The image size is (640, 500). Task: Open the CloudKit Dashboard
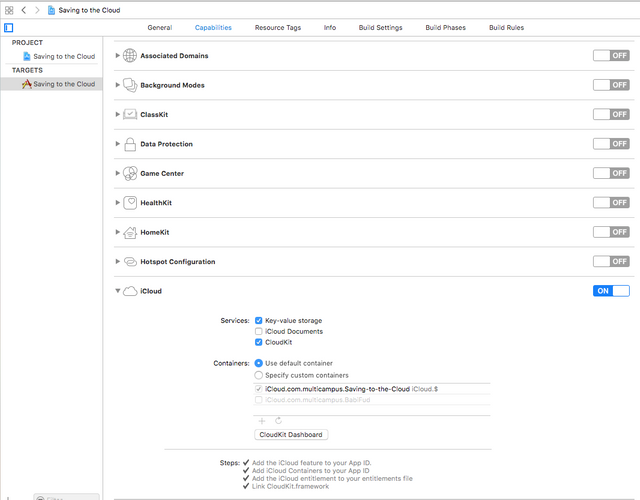[x=291, y=435]
